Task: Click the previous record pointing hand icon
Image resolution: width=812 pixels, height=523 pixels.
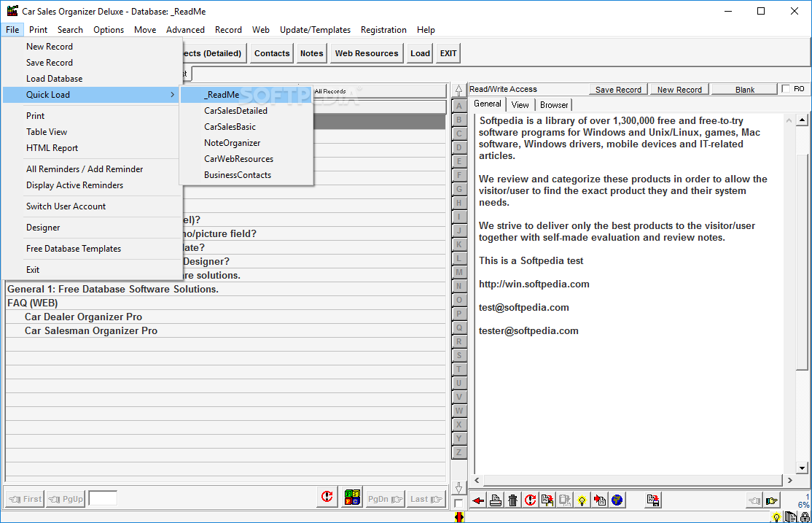Action: [754, 500]
